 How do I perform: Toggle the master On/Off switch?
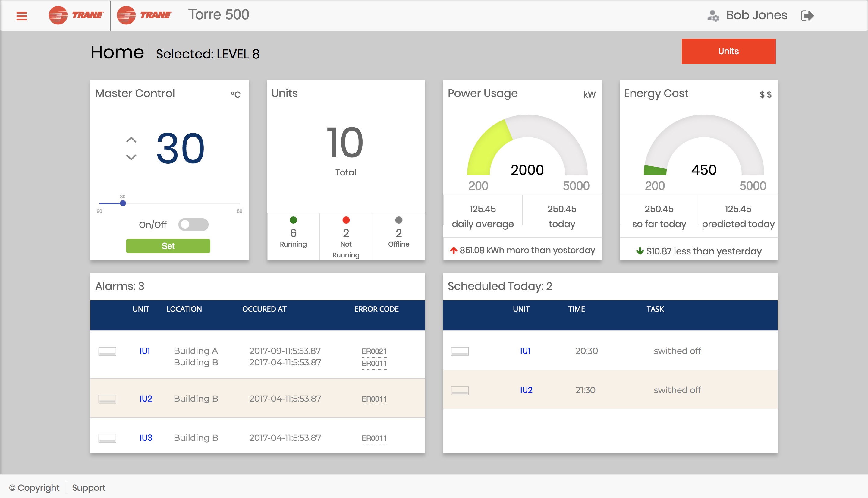[x=193, y=225]
